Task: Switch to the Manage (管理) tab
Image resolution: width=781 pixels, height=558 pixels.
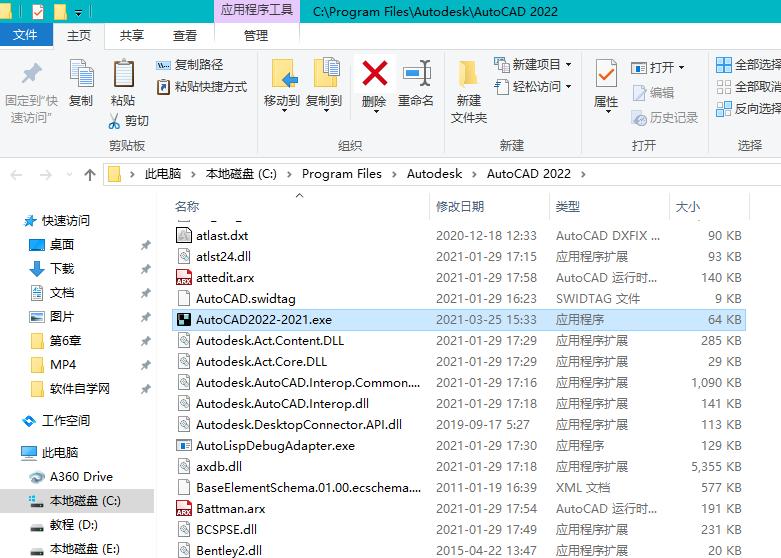Action: pos(256,35)
